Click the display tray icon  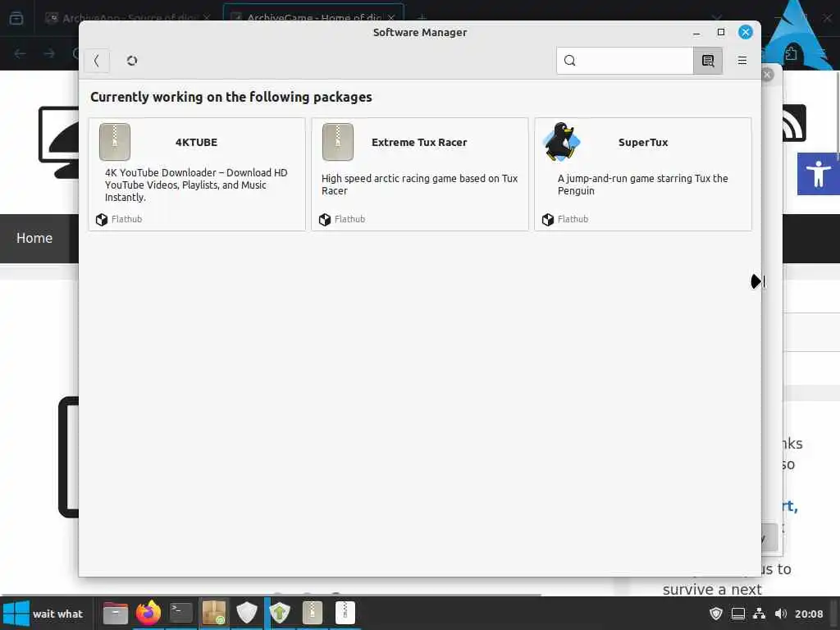pyautogui.click(x=738, y=614)
